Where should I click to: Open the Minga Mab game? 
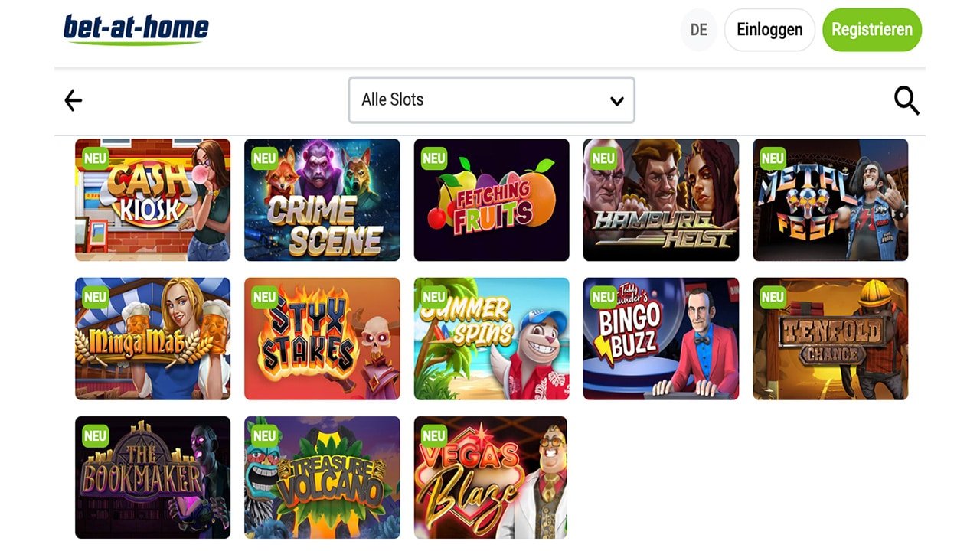(x=152, y=338)
